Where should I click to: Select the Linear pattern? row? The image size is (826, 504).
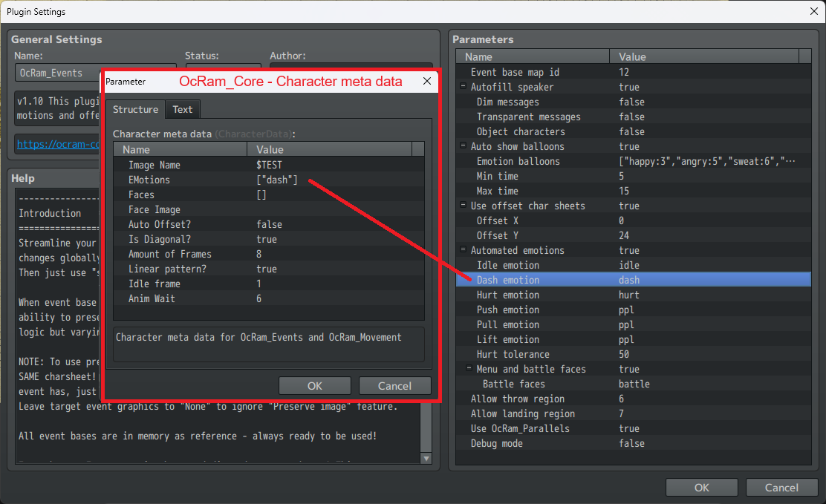(269, 269)
